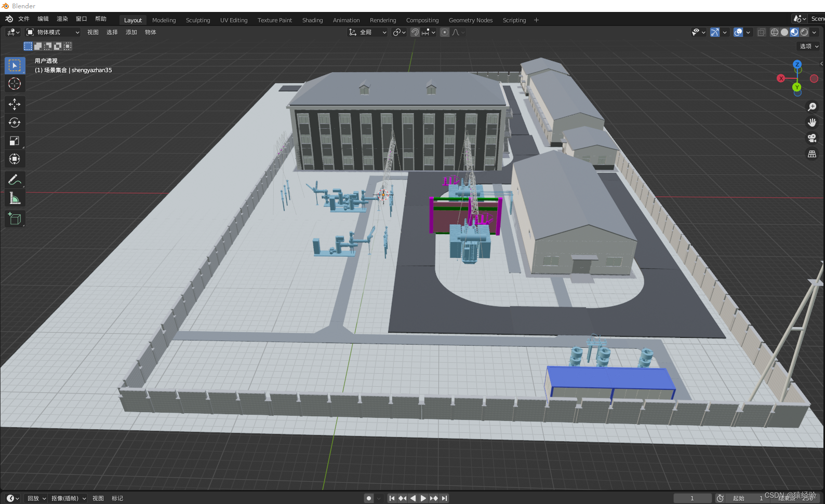Switch to rendered shading
Viewport: 825px width, 504px height.
[x=804, y=32]
